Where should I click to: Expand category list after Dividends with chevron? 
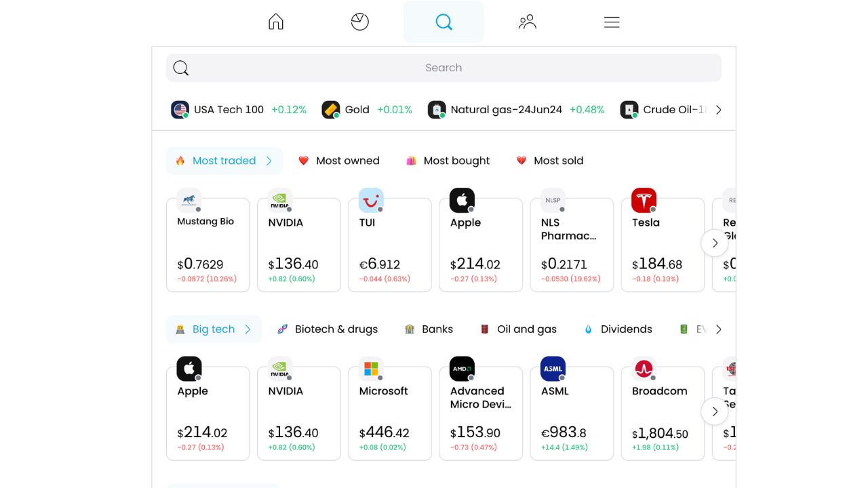[719, 329]
